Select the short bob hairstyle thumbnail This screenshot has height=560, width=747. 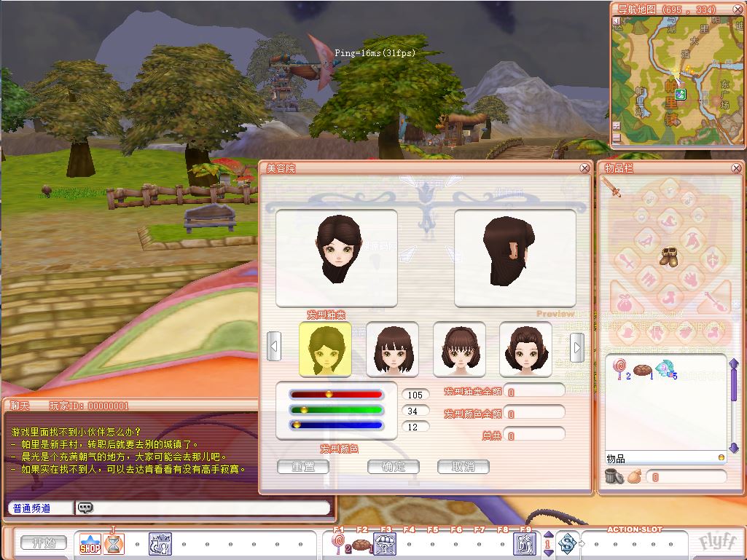coord(392,349)
